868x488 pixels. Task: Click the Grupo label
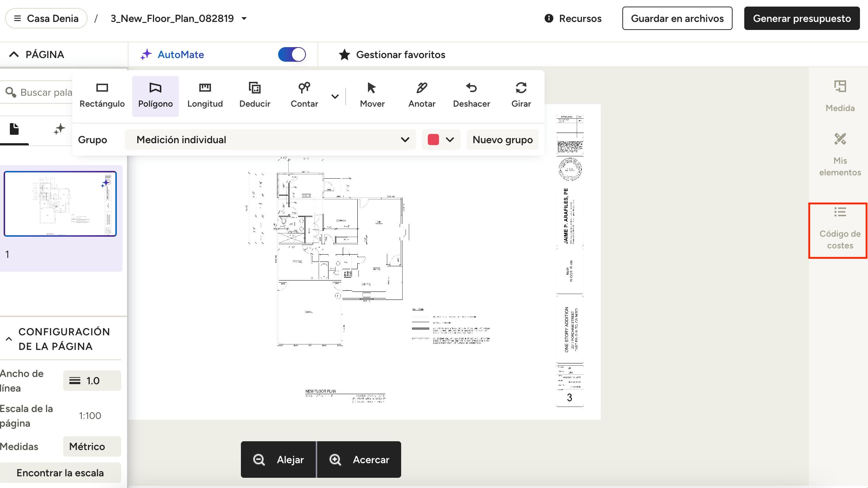92,140
